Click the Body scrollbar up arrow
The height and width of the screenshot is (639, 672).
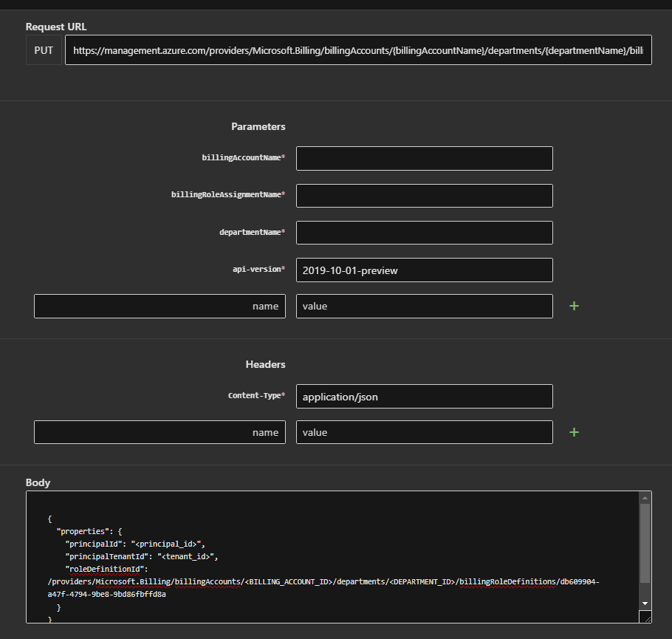point(645,498)
